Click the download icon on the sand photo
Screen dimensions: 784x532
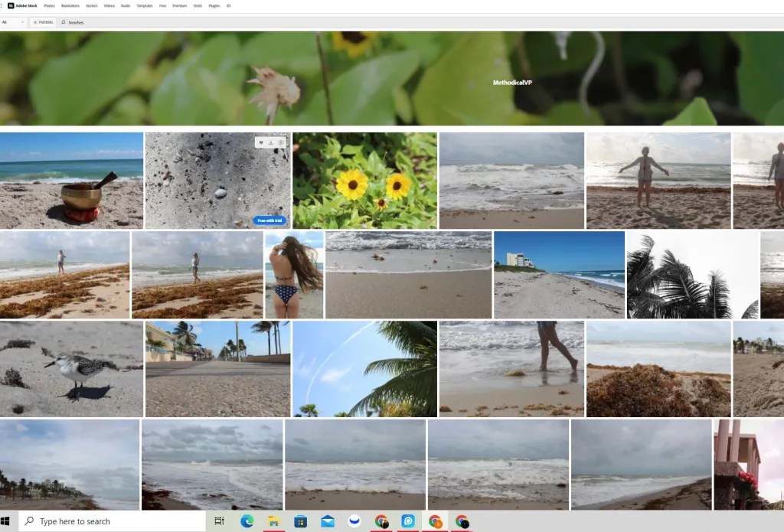pos(271,142)
